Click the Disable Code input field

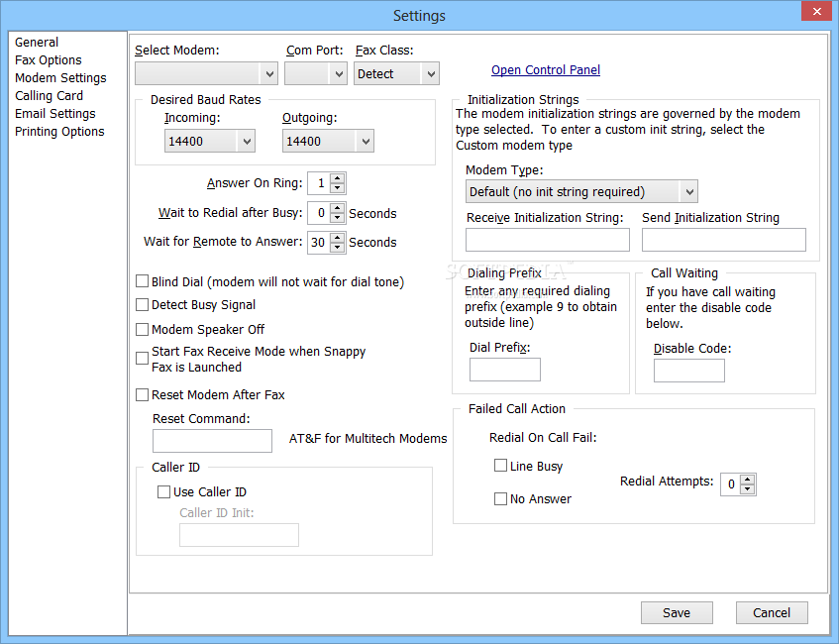(689, 371)
